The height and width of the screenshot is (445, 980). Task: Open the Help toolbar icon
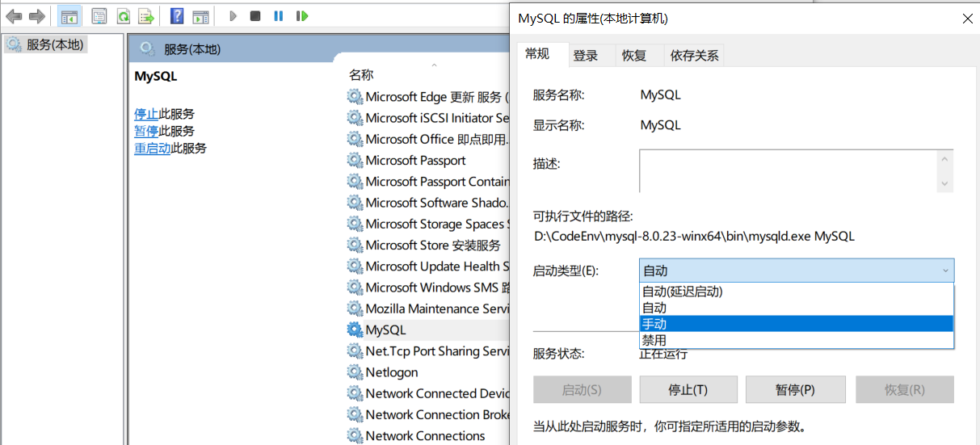pyautogui.click(x=177, y=16)
